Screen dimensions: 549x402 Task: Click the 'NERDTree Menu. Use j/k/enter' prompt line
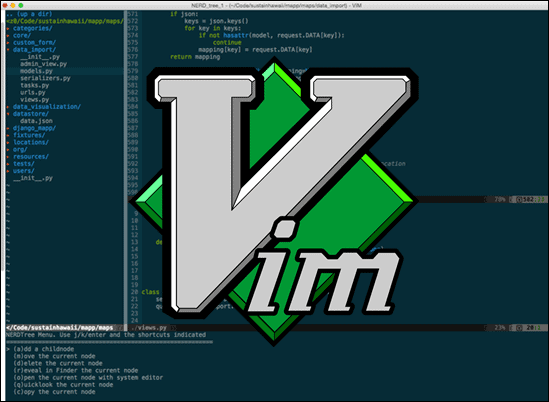[106, 335]
